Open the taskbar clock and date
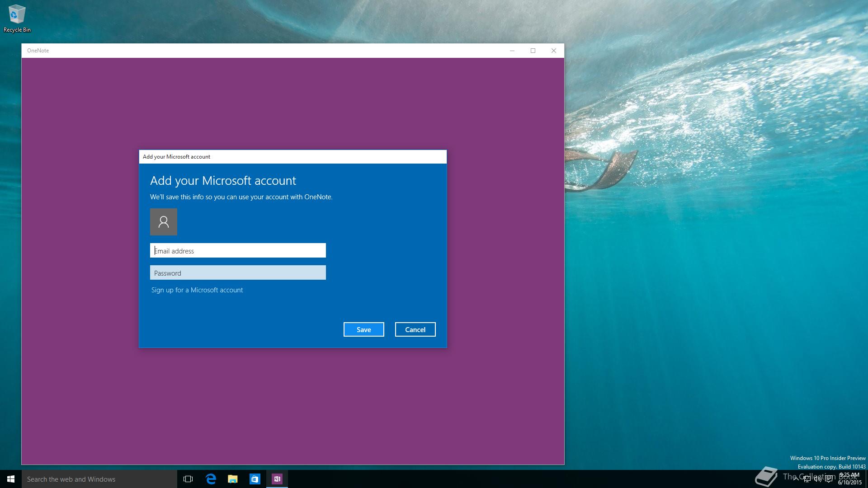The image size is (868, 488). coord(850,479)
